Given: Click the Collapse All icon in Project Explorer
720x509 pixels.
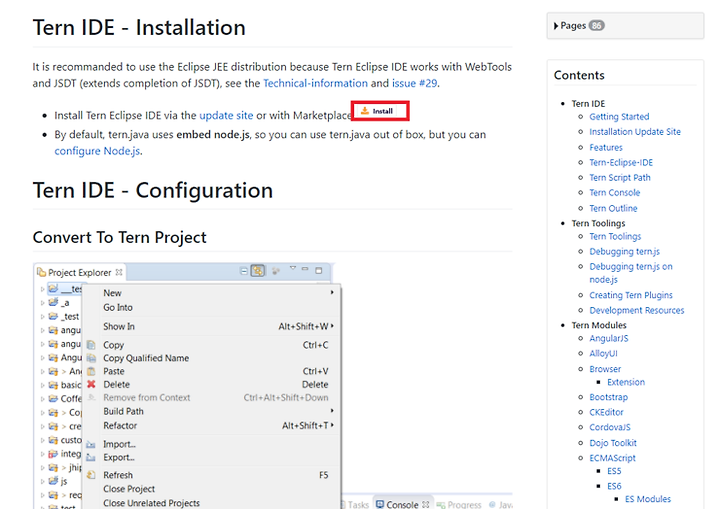Looking at the screenshot, I should [x=244, y=271].
